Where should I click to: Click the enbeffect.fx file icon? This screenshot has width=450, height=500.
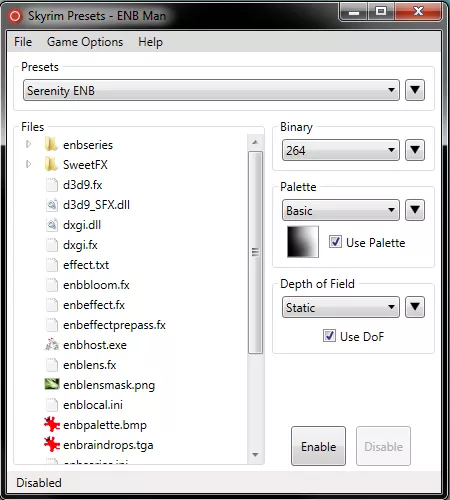[x=52, y=305]
